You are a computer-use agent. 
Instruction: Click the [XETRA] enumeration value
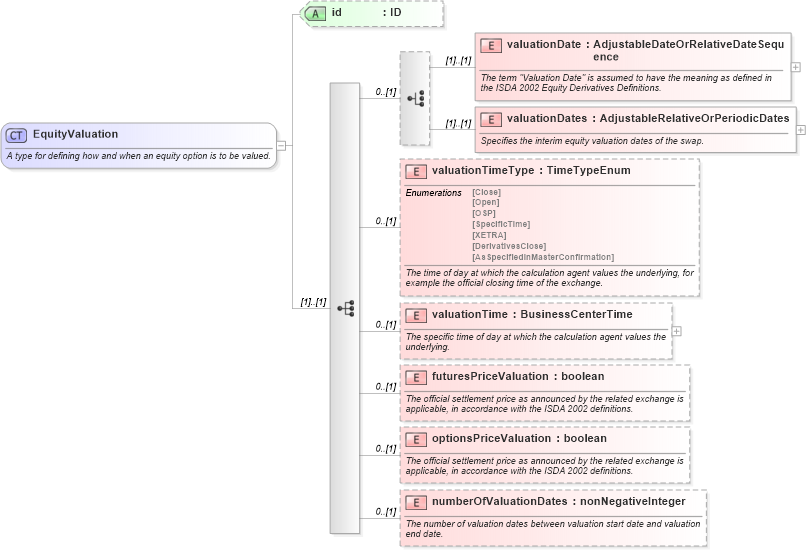489,235
